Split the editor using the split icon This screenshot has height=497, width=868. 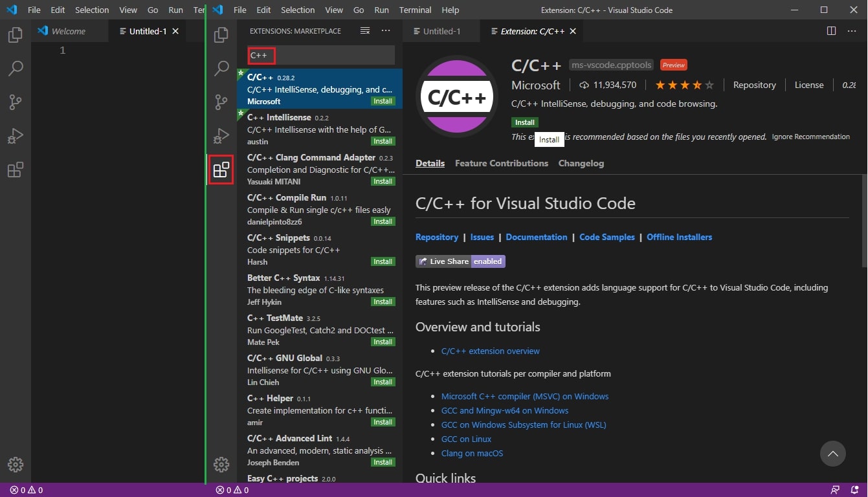pyautogui.click(x=830, y=30)
